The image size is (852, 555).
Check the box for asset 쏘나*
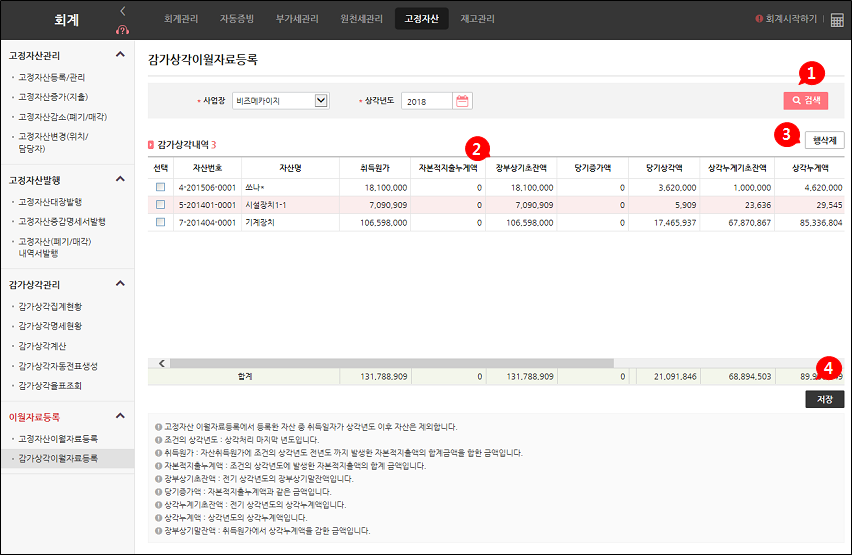[160, 187]
